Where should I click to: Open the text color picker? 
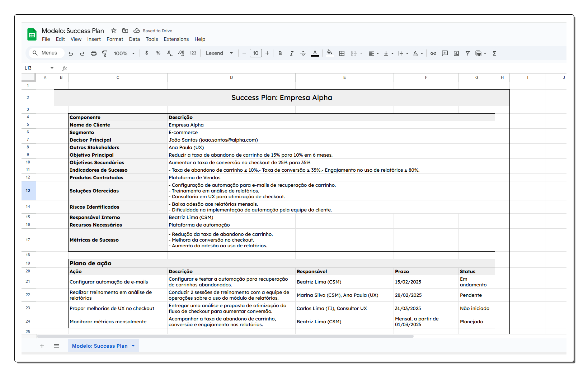315,53
